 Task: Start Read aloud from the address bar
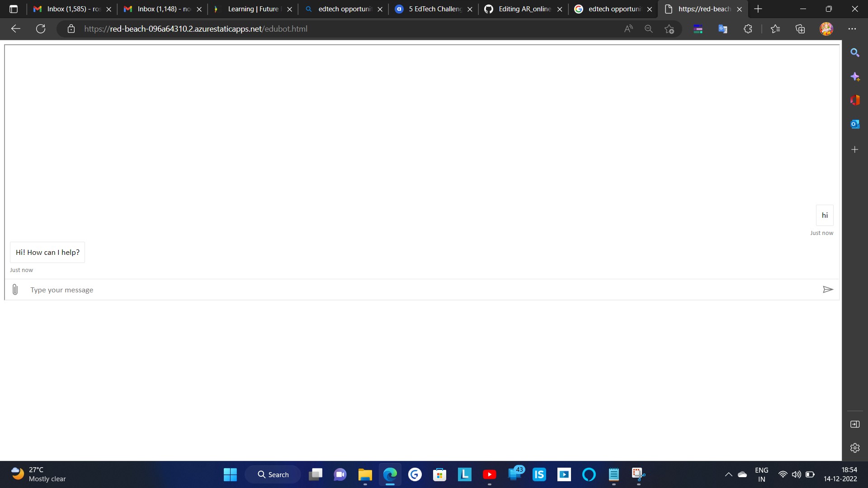point(628,28)
